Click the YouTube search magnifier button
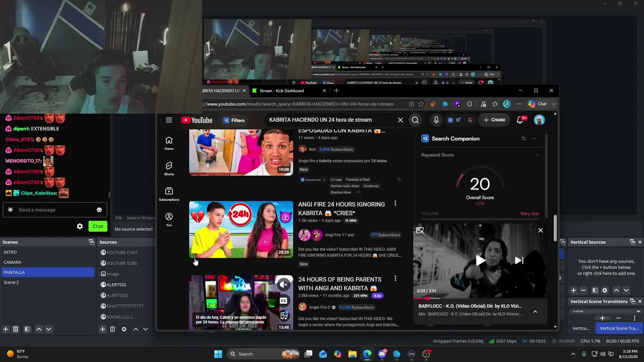Screen dimensions: 644x362 415,120
